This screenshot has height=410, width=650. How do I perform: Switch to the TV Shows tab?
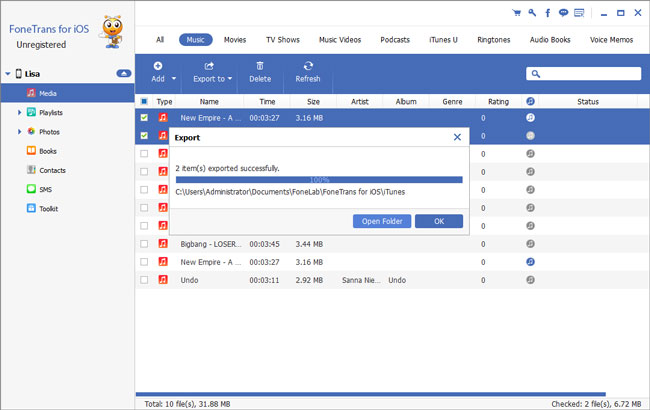[x=283, y=40]
